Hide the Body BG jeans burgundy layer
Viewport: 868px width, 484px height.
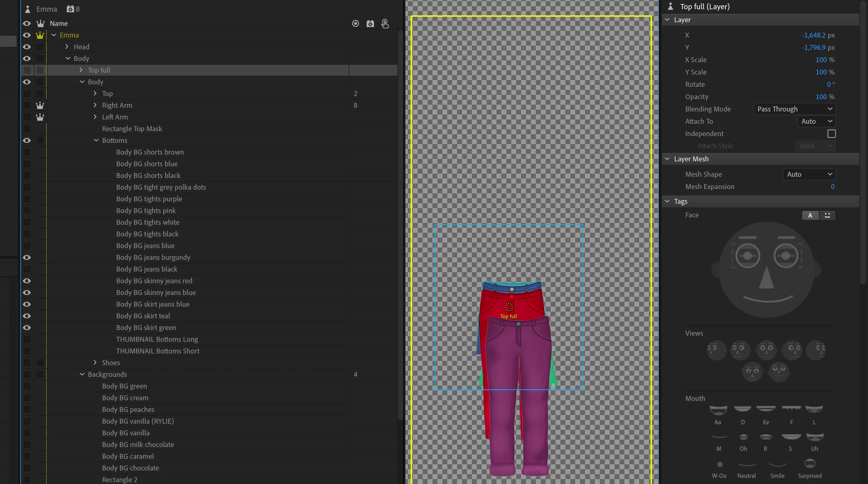[x=27, y=258]
